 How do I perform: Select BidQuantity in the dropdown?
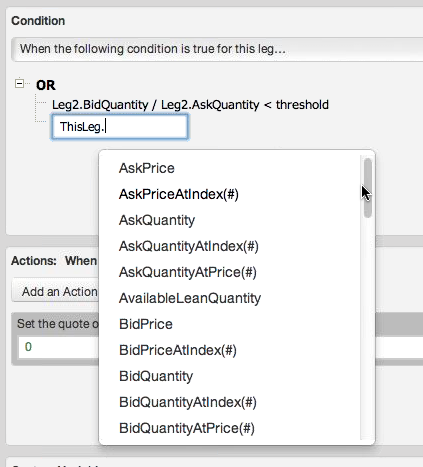point(156,376)
